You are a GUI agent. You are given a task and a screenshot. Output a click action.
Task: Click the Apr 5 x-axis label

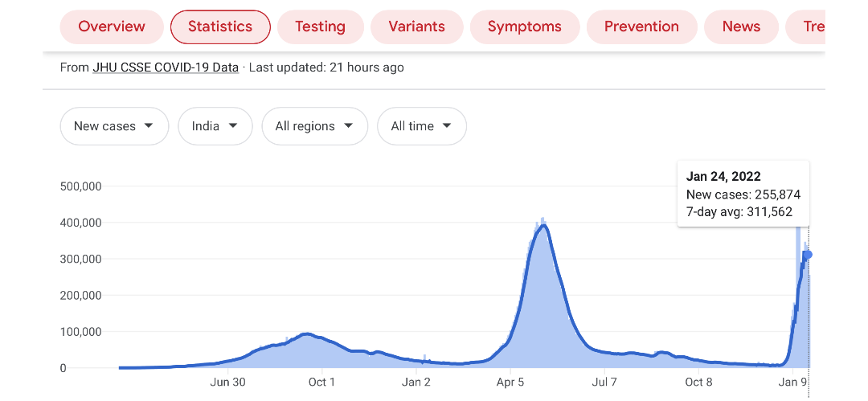(x=510, y=383)
